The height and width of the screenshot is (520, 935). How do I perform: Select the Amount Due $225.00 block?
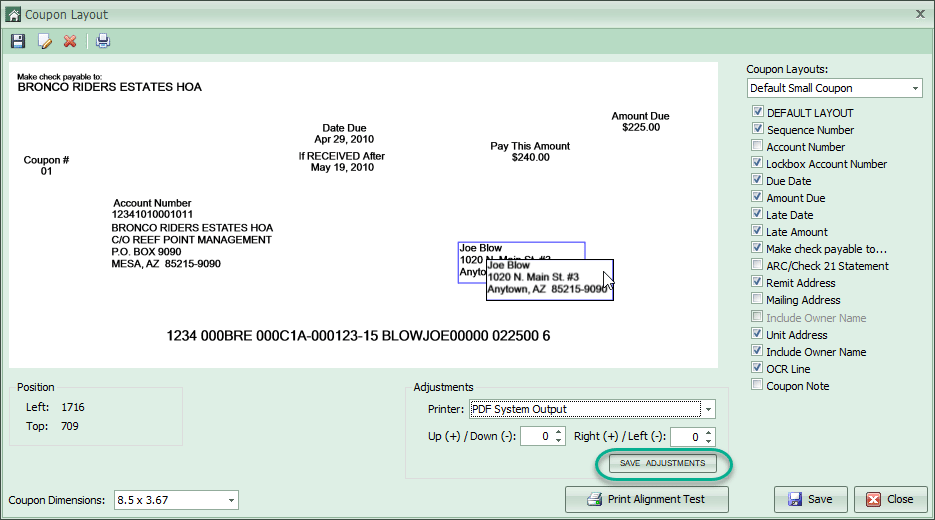[x=640, y=122]
